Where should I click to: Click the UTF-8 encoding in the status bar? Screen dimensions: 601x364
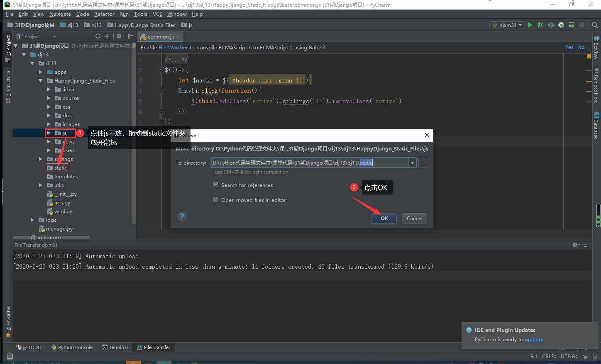click(569, 356)
